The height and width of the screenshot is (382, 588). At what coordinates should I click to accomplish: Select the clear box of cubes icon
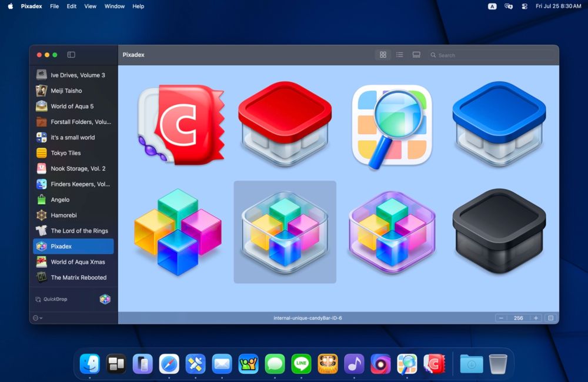(x=285, y=231)
